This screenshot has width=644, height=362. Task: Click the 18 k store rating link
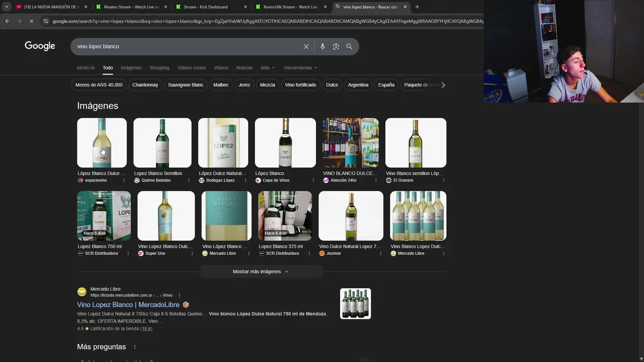tap(146, 329)
